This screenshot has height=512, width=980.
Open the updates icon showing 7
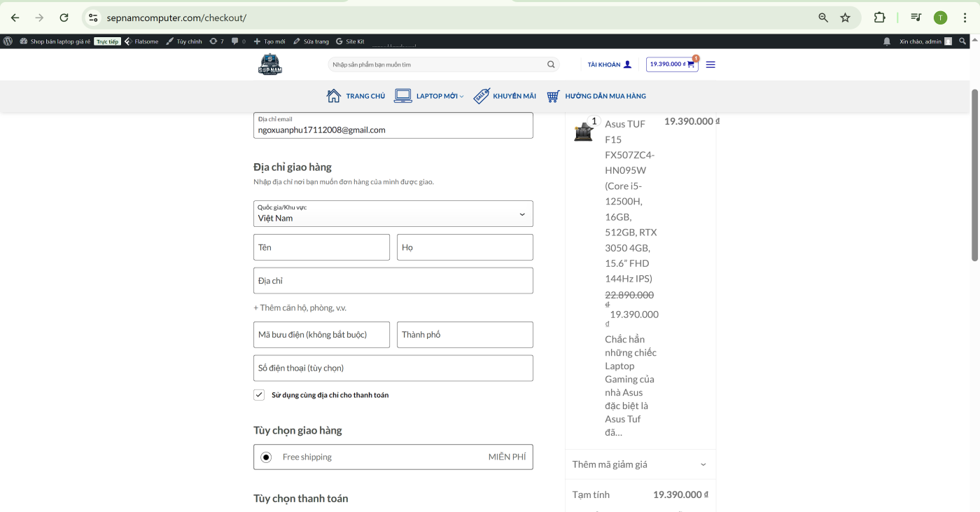point(217,41)
